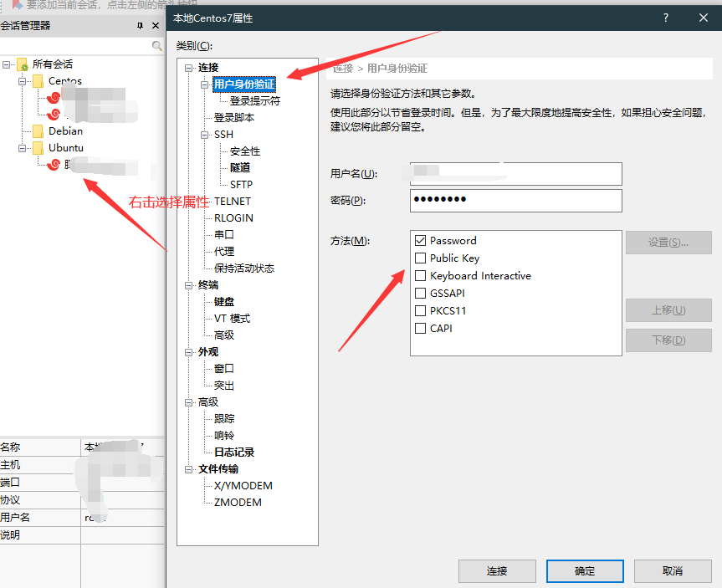Select 窗口 under 外观
Screen dimensions: 722x588
pyautogui.click(x=223, y=369)
